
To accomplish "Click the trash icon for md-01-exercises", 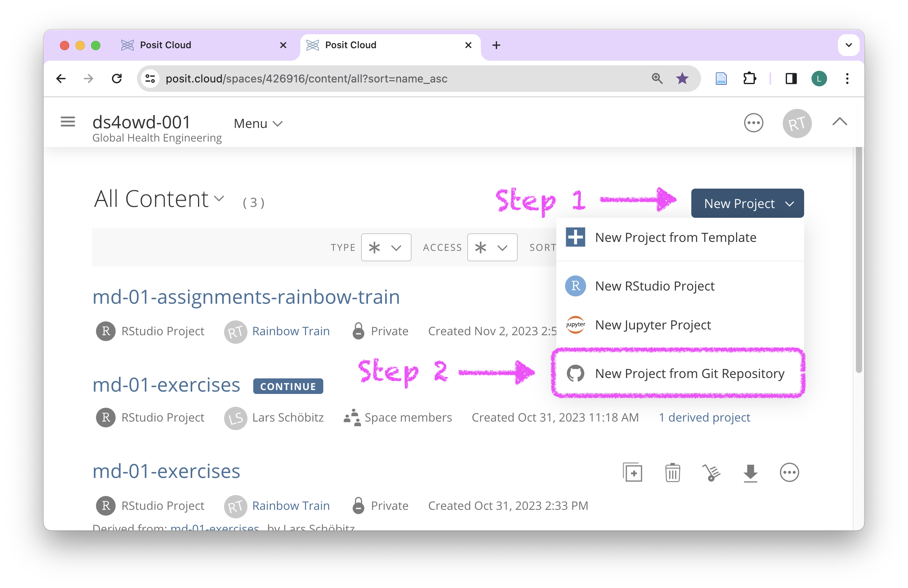I will click(672, 472).
